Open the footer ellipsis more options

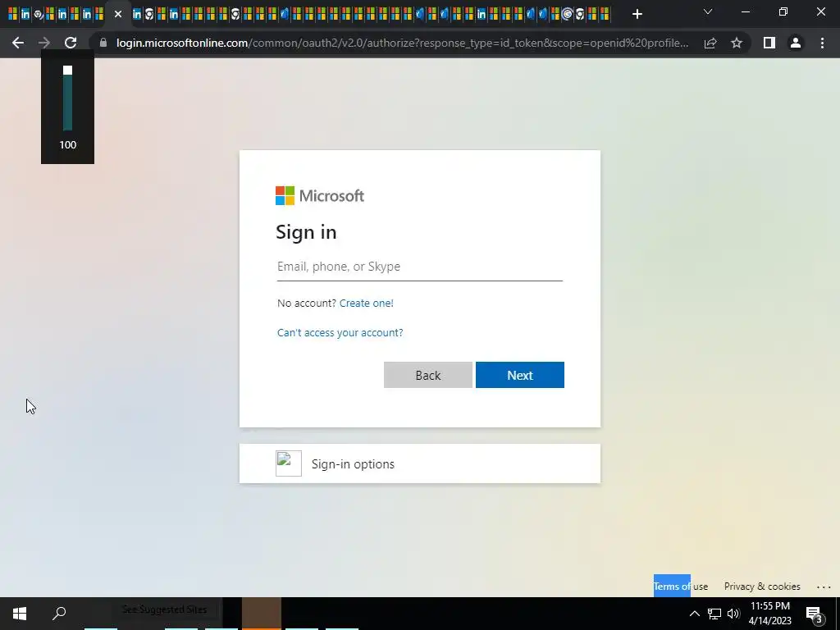tap(824, 587)
